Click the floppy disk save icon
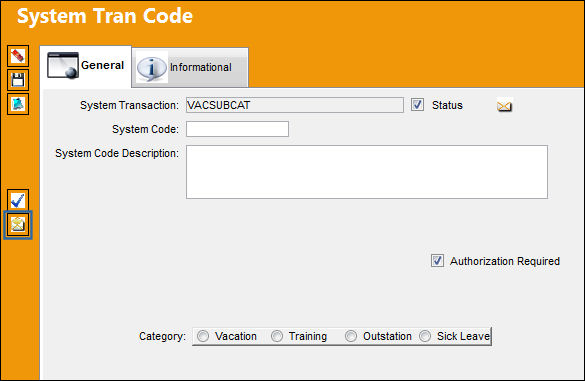Image resolution: width=585 pixels, height=381 pixels. point(18,80)
